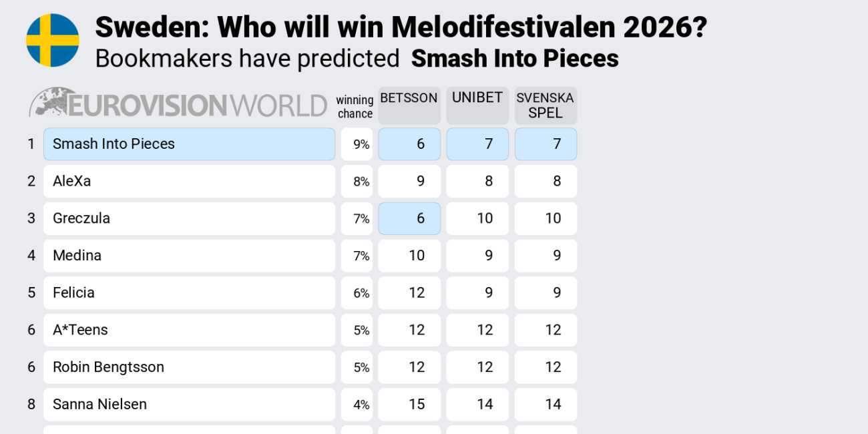Open the Smash Into Pieces entry
The image size is (868, 434).
point(189,144)
